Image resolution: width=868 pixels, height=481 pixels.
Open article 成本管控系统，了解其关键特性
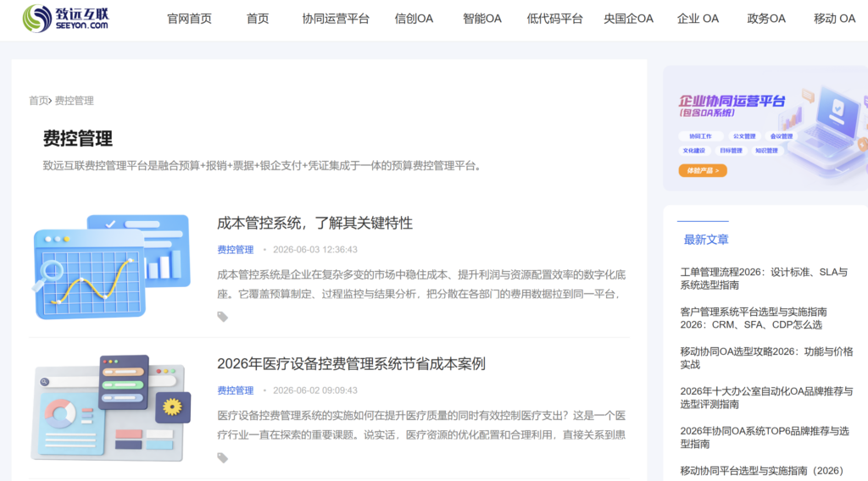314,223
